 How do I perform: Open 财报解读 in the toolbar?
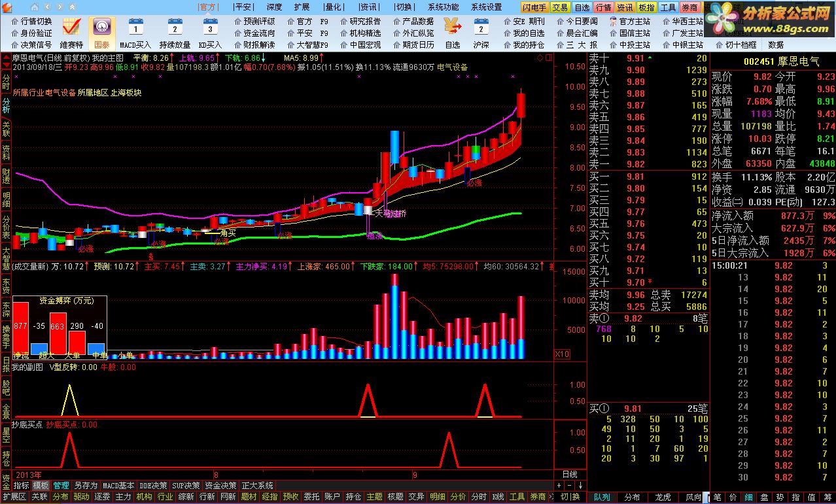point(254,44)
